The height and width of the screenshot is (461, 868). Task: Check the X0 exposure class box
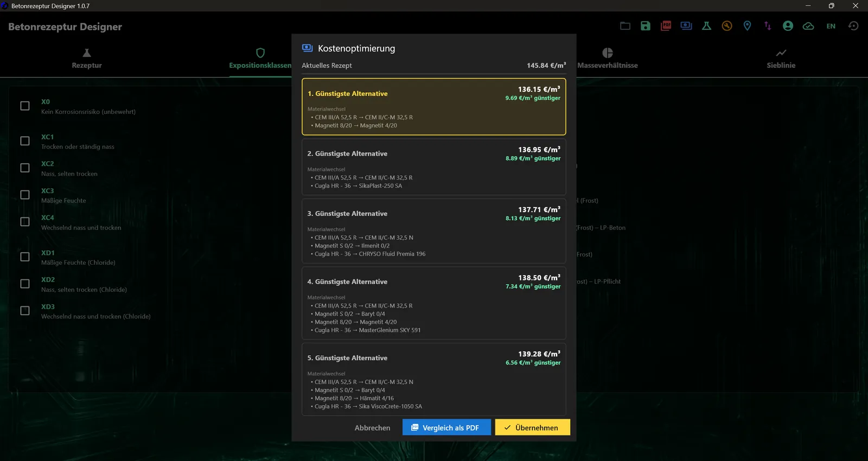(25, 106)
